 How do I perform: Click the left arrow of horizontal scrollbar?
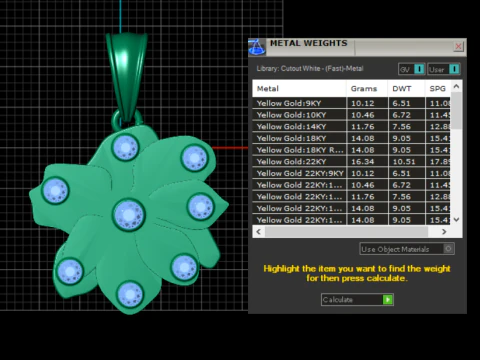click(x=259, y=231)
